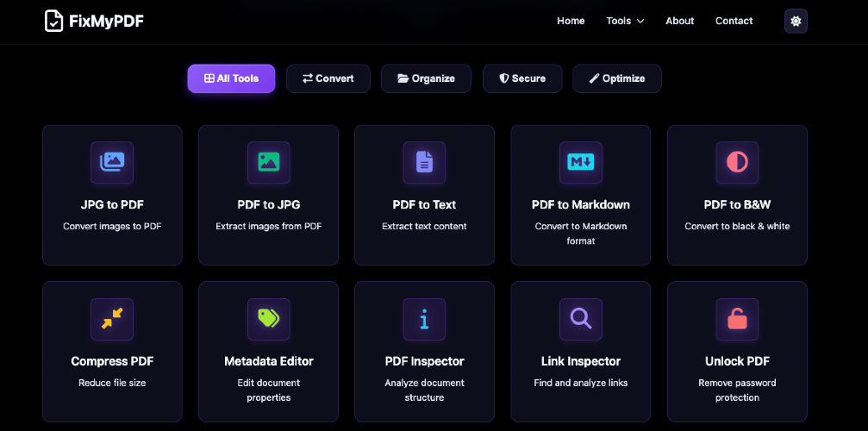Click the JPG to PDF images icon
Screen dimensions: 868x431
click(112, 162)
